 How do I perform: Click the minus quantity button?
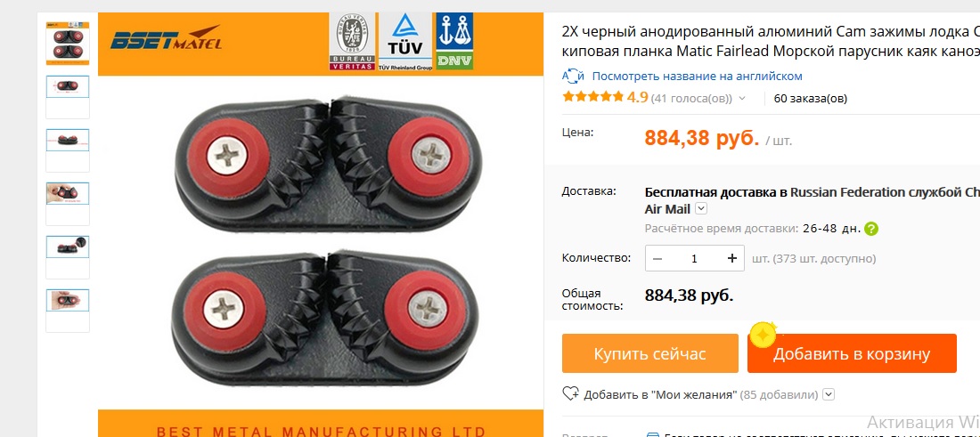click(x=657, y=258)
